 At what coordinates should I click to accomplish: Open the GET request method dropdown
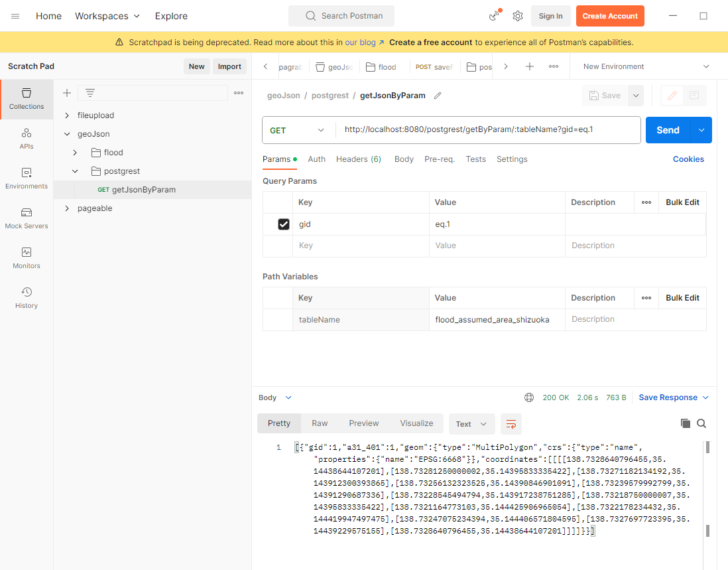[x=298, y=130]
